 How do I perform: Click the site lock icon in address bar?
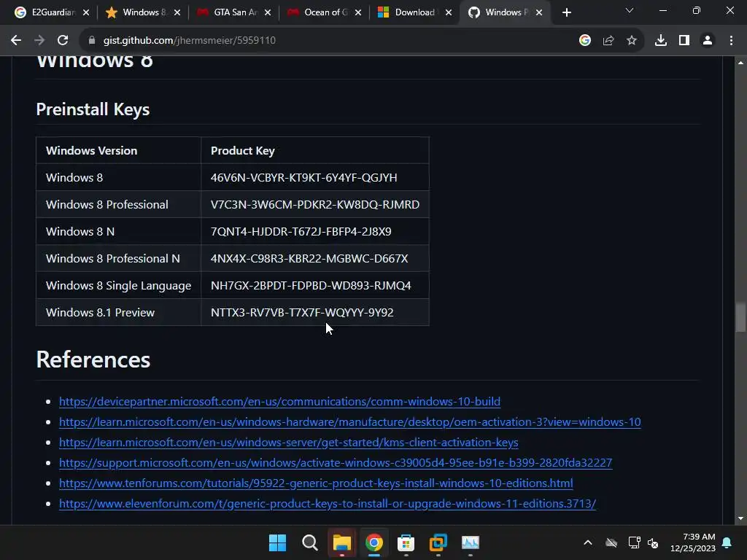(x=92, y=41)
